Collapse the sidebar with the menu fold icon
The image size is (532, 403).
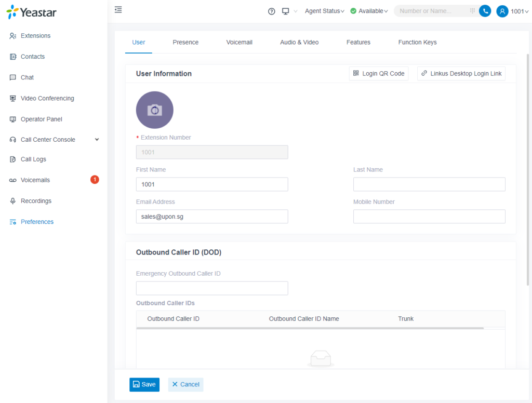(118, 10)
